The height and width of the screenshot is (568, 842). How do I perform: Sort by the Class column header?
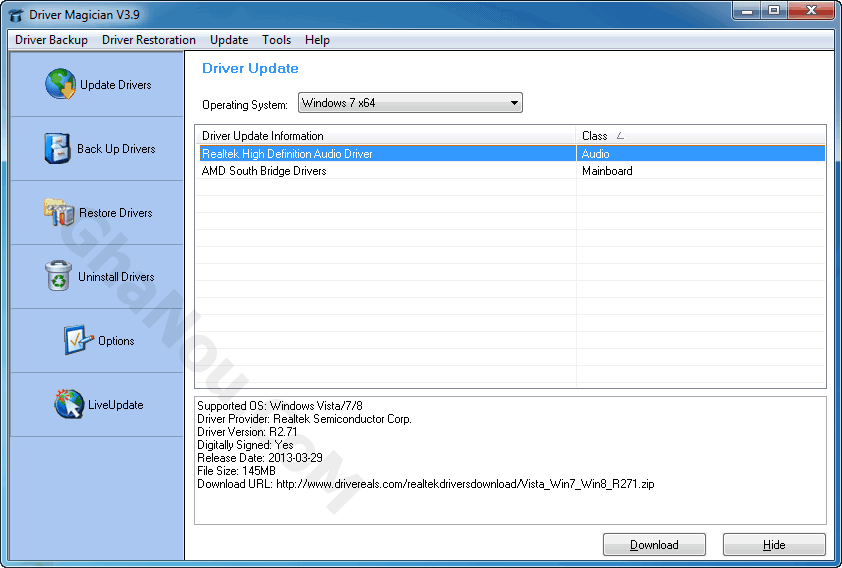pos(701,136)
